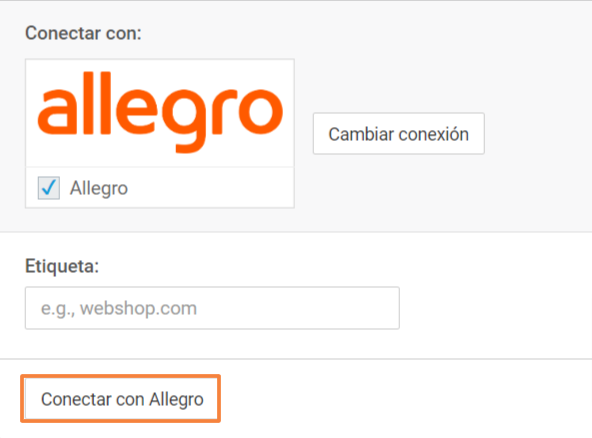Activate the orange-outlined Conectar con Allegro button
The image size is (592, 438).
[120, 399]
